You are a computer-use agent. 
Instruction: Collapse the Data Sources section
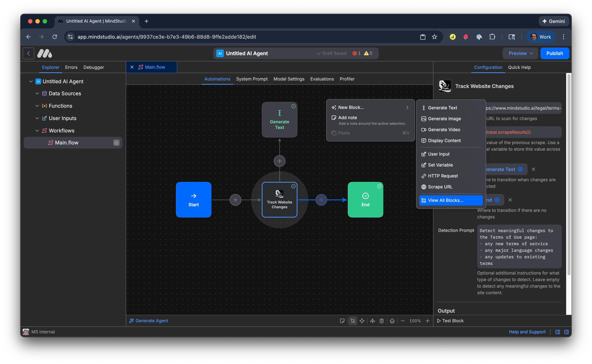coord(37,93)
